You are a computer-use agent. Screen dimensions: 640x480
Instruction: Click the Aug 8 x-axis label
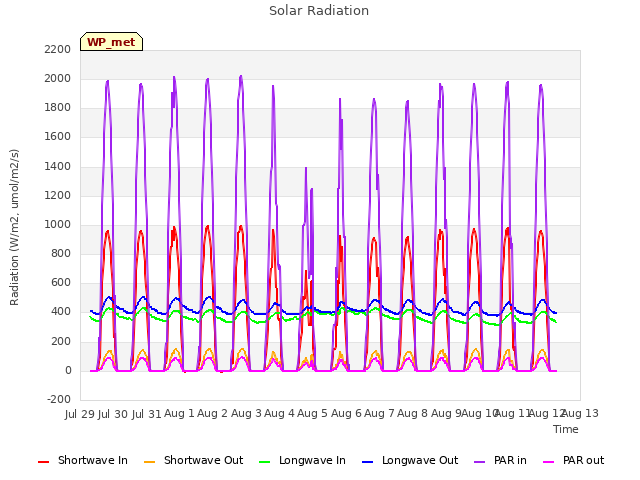coord(412,413)
